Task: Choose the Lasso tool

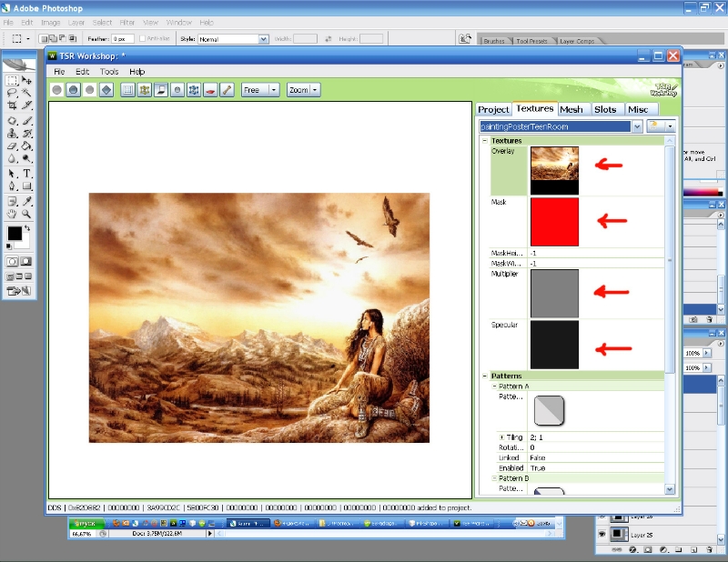Action: coord(13,93)
